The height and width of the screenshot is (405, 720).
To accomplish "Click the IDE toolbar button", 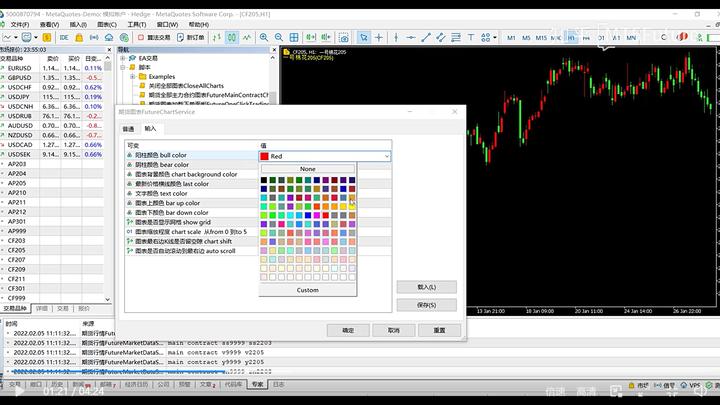I will 65,38.
